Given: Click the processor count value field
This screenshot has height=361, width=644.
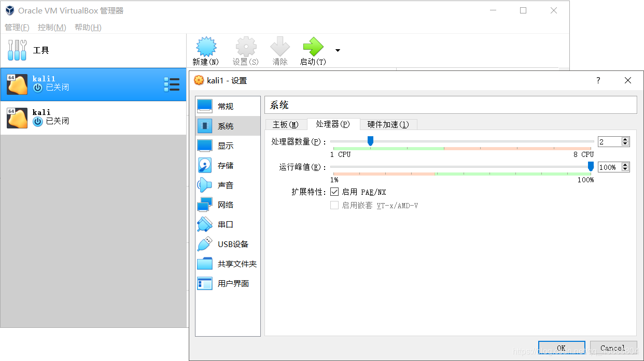Looking at the screenshot, I should click(x=609, y=141).
